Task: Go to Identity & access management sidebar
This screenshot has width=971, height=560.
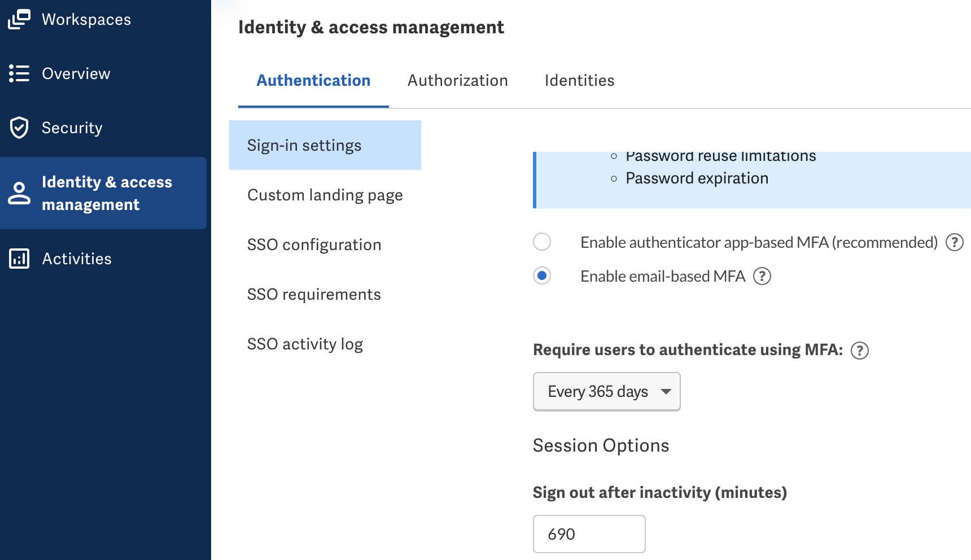Action: point(103,193)
